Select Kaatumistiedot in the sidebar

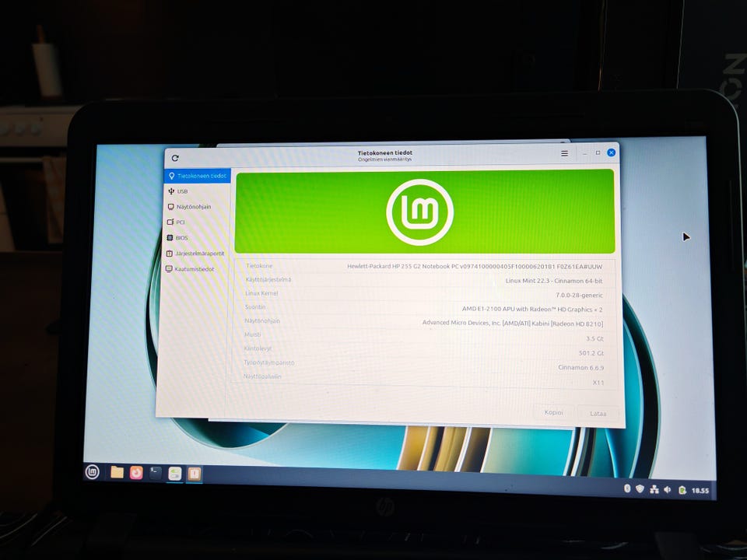[195, 269]
